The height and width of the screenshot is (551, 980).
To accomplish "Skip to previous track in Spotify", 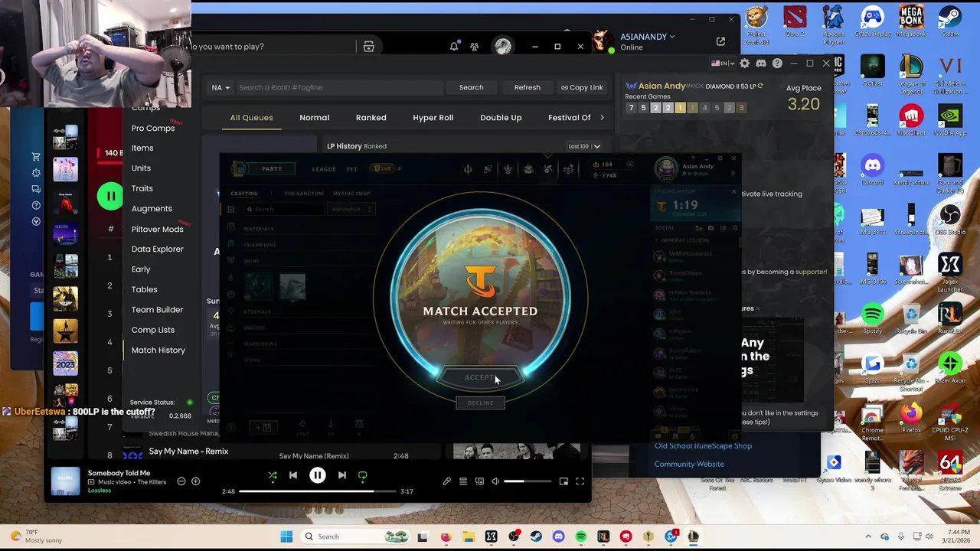I will tap(293, 475).
